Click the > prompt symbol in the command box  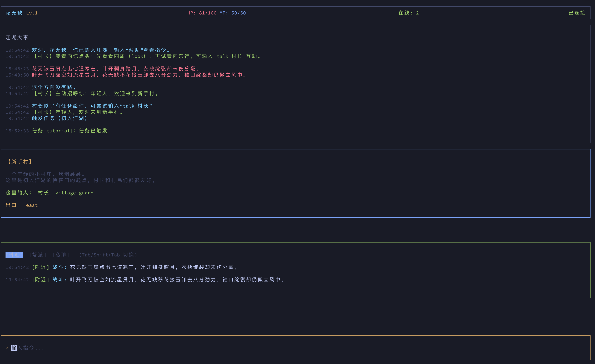click(x=7, y=348)
